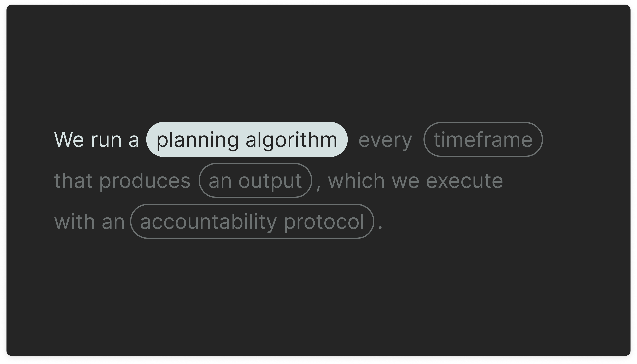Choose the "accountability protocol" pill
The image size is (637, 364).
tap(252, 221)
